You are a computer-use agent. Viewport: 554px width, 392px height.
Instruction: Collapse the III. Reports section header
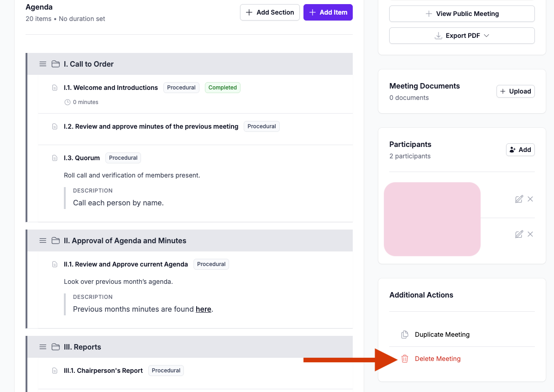pyautogui.click(x=190, y=347)
